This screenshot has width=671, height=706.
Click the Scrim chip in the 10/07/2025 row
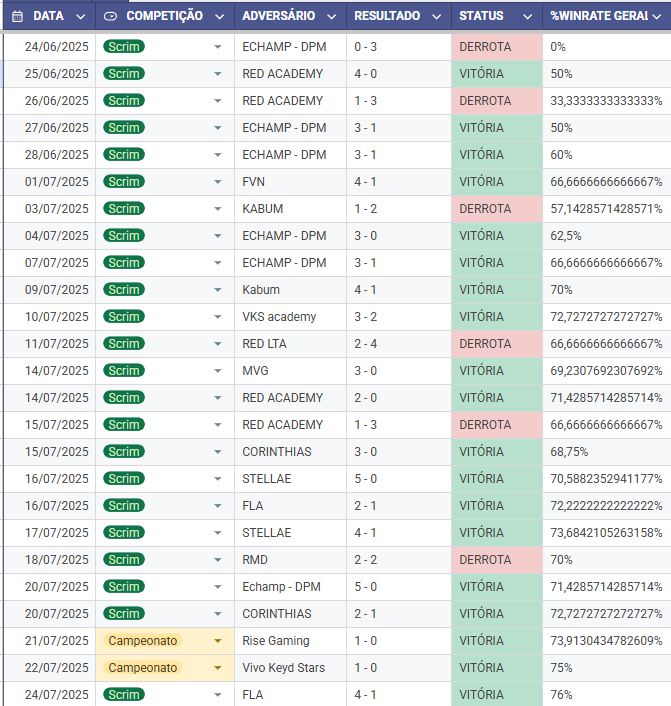click(x=124, y=317)
